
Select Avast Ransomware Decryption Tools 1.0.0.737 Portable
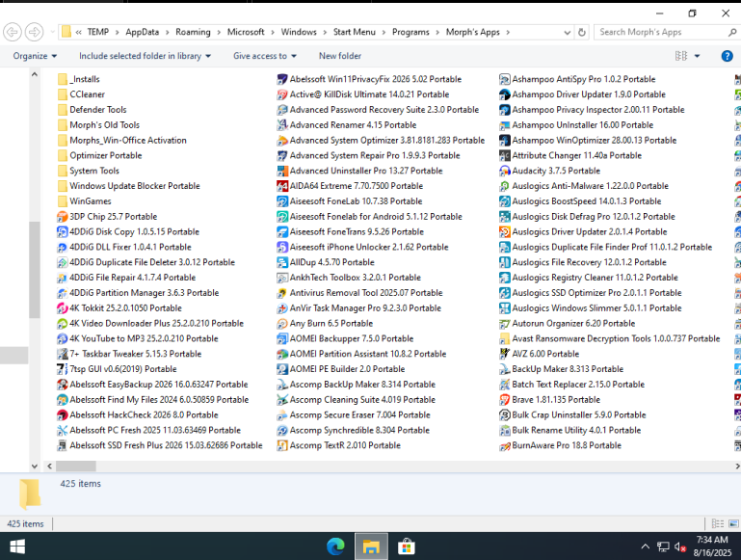pyautogui.click(x=610, y=339)
